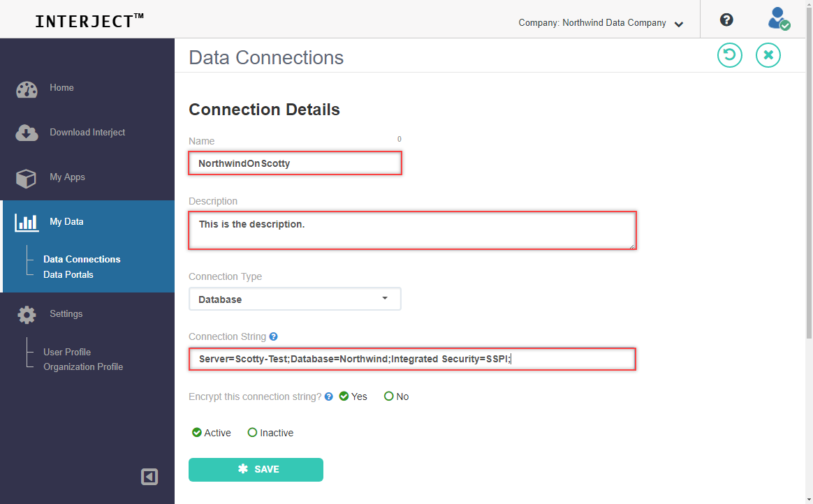Collapse the sidebar with the arrow icon
Screen dimensions: 813x504
[x=149, y=477]
